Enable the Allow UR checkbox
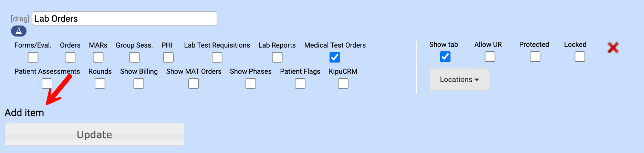Image resolution: width=644 pixels, height=153 pixels. (x=490, y=57)
